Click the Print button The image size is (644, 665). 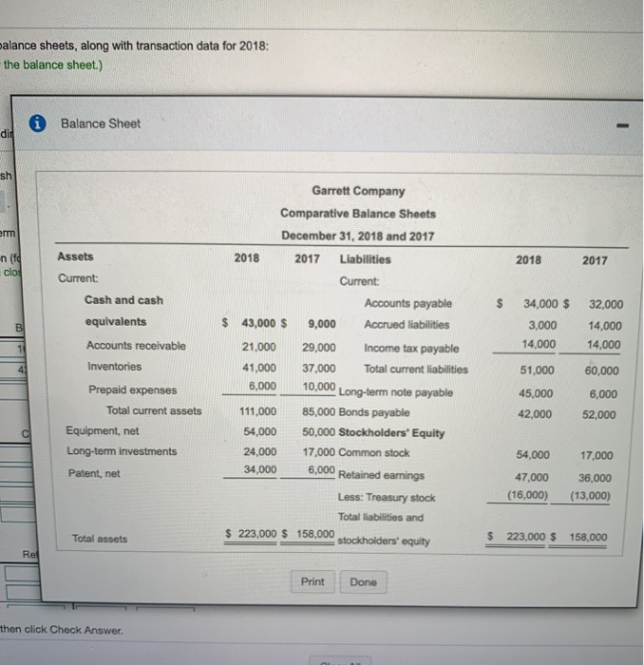tap(313, 581)
